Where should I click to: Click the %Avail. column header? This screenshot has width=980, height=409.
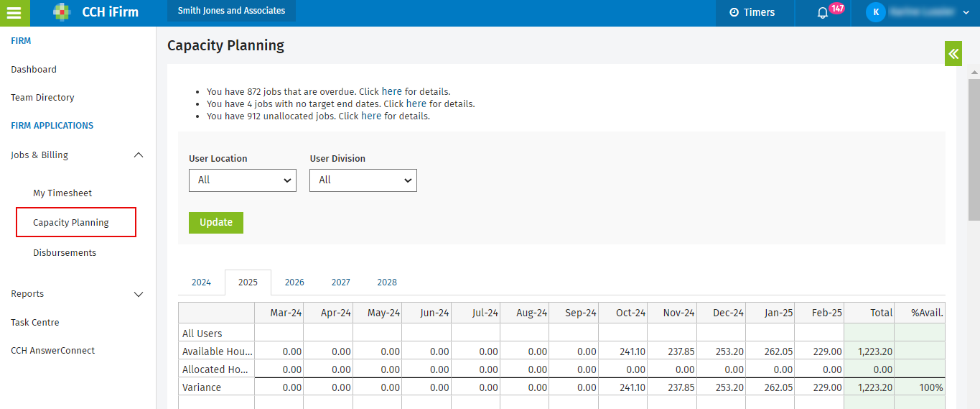pyautogui.click(x=920, y=313)
